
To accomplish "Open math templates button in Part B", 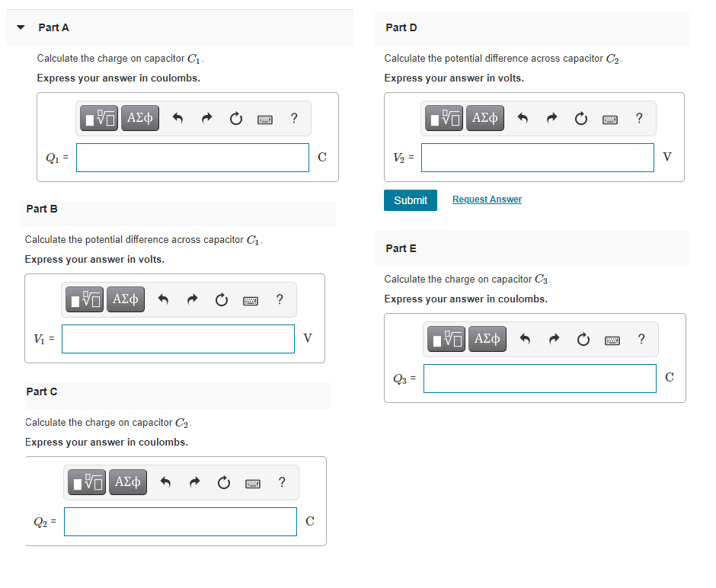I will pyautogui.click(x=85, y=299).
